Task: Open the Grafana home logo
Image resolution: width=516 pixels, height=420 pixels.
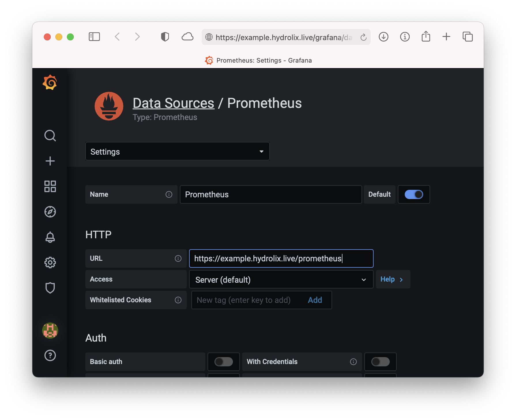Action: (x=50, y=82)
